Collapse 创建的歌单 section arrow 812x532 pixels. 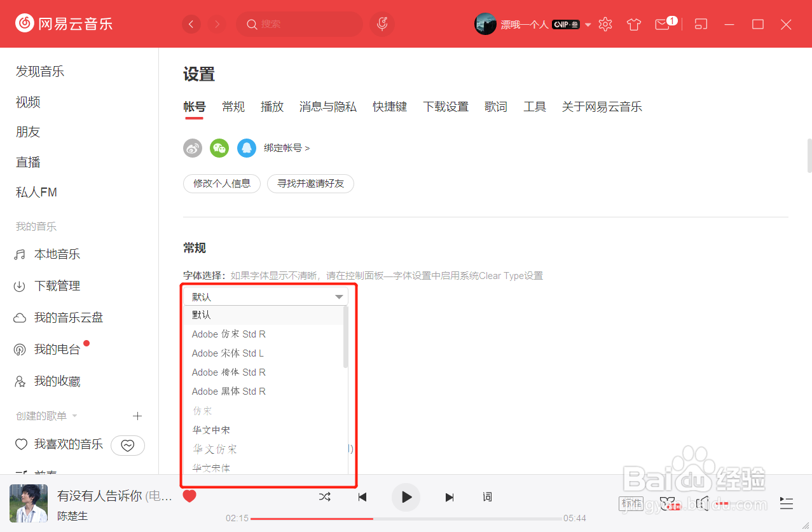tap(74, 416)
